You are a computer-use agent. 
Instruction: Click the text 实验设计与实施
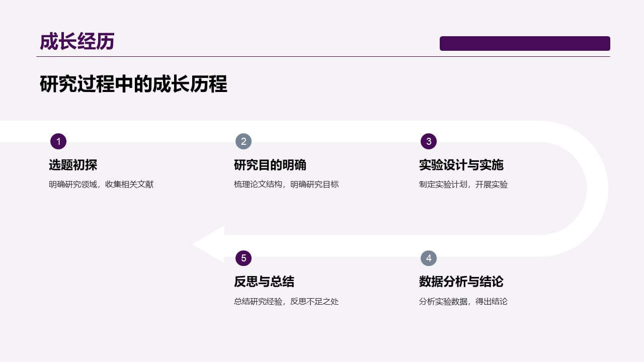coord(462,165)
